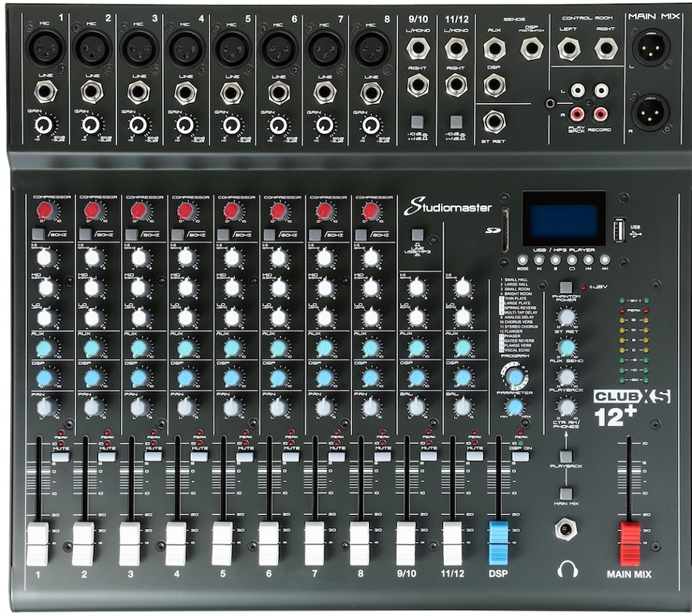Select the PAN knob on channel 2

click(x=92, y=407)
